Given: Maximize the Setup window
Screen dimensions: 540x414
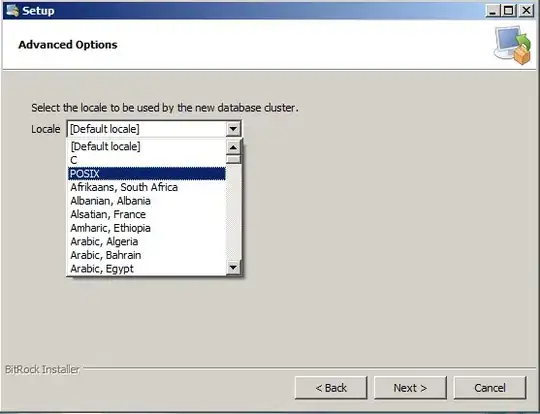Looking at the screenshot, I should 509,11.
